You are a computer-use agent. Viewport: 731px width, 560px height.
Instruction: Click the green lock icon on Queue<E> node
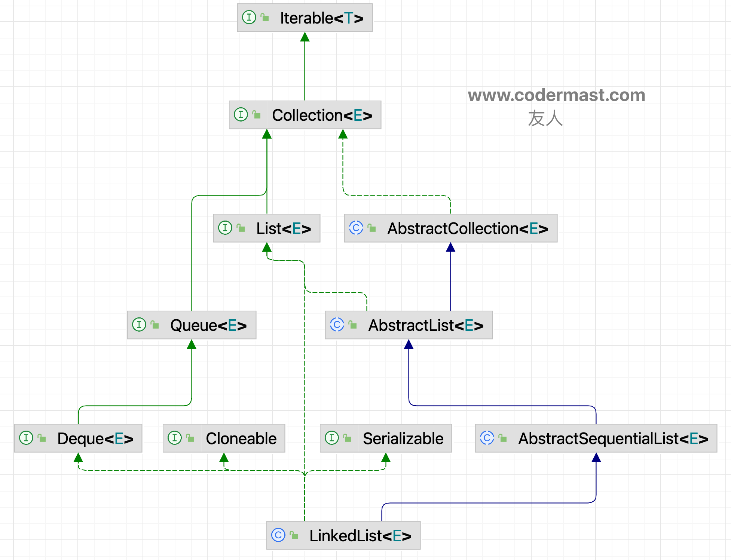click(155, 324)
